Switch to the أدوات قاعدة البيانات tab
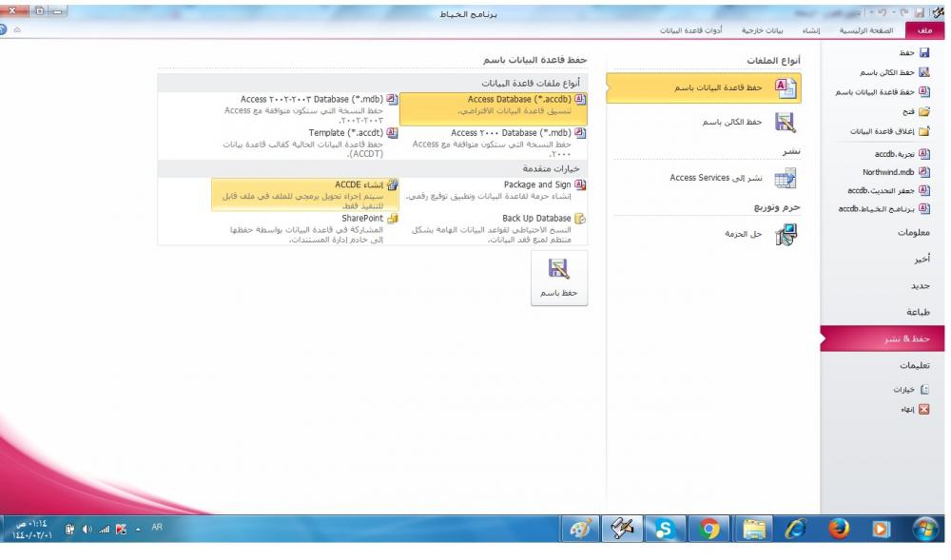The image size is (951, 560). tap(690, 30)
